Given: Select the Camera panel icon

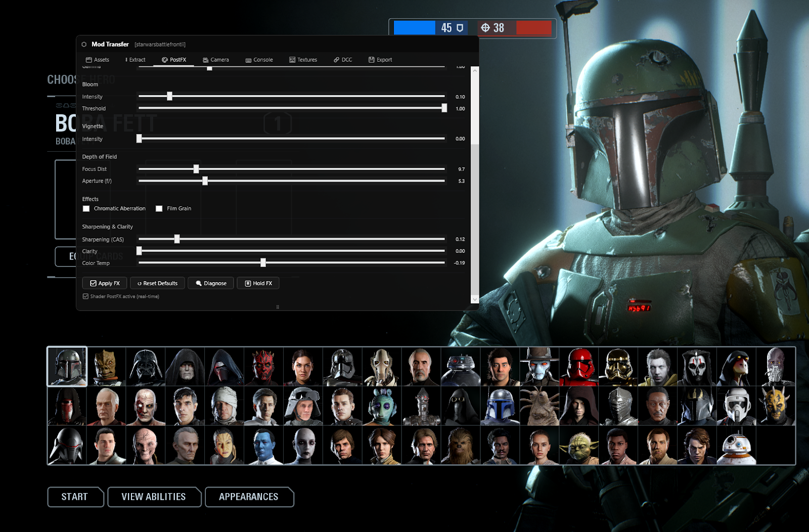Looking at the screenshot, I should pyautogui.click(x=205, y=60).
